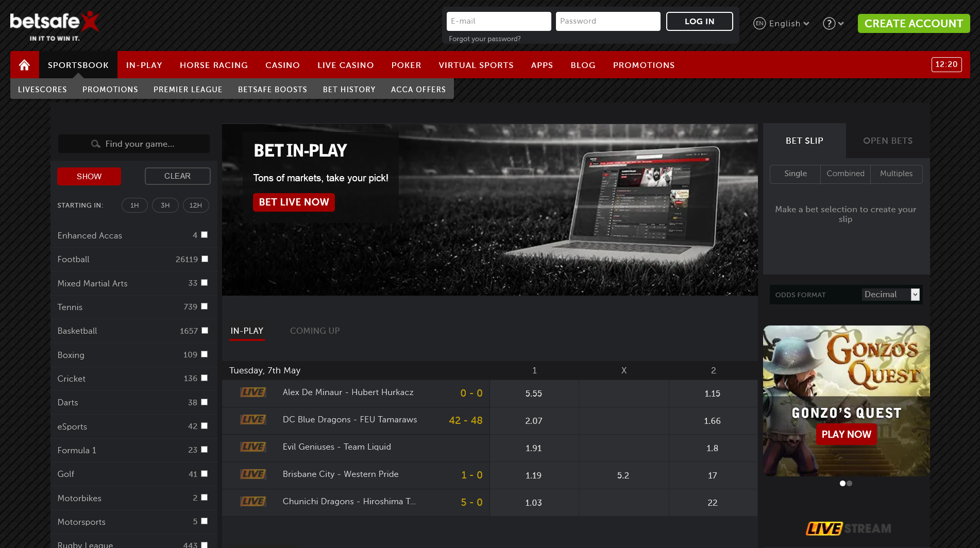Click the Live Stream logo
Screen dimensions: 980x548
(x=848, y=528)
